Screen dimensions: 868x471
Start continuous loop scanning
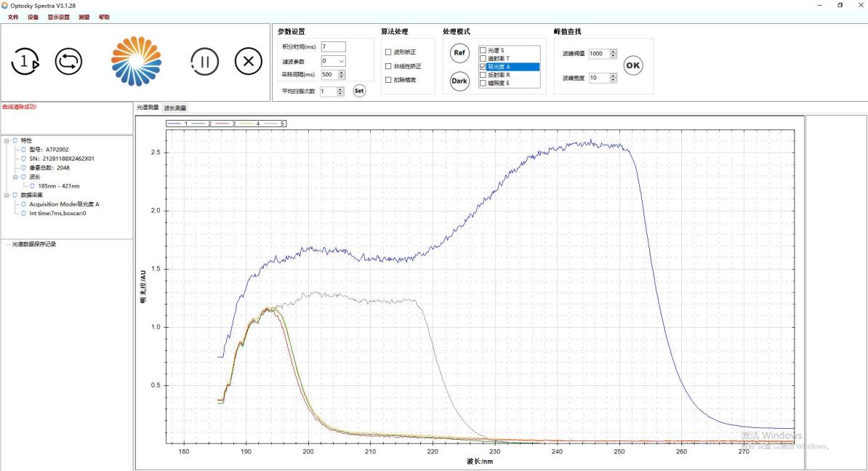(x=69, y=63)
